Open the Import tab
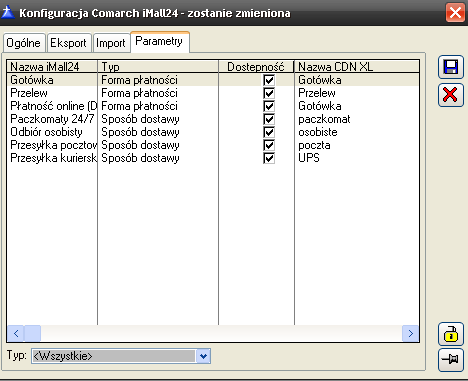The width and height of the screenshot is (468, 381). (x=111, y=43)
